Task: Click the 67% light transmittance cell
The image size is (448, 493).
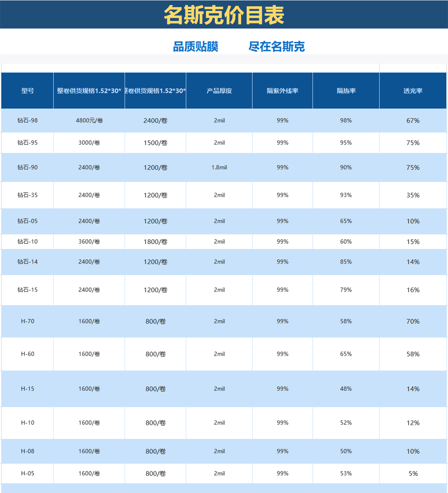Action: pos(413,121)
